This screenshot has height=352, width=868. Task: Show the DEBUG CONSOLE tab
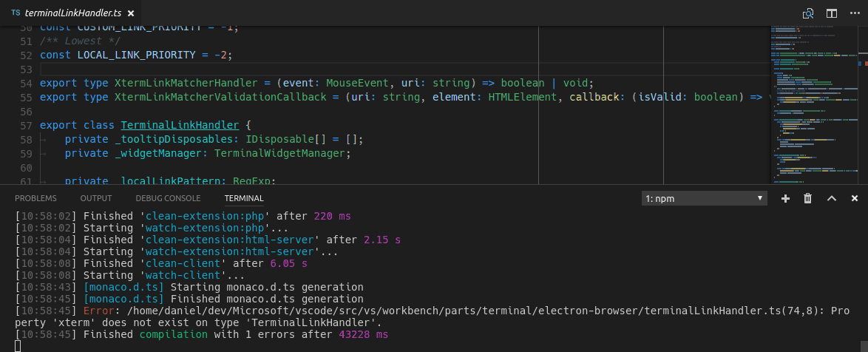(168, 198)
